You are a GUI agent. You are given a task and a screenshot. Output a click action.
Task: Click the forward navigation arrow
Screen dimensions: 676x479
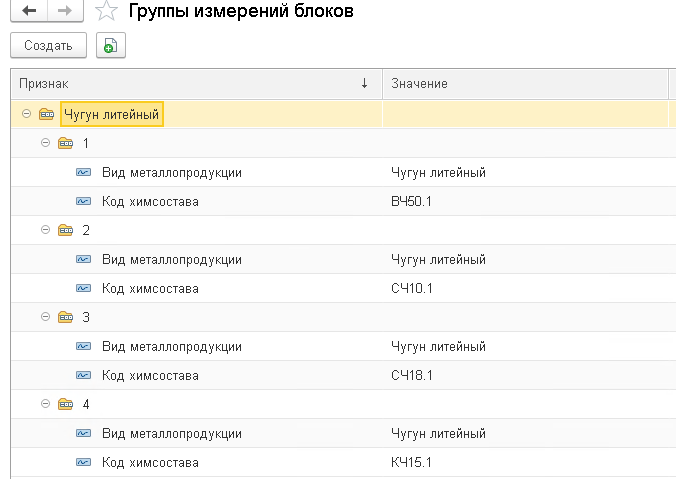click(64, 12)
